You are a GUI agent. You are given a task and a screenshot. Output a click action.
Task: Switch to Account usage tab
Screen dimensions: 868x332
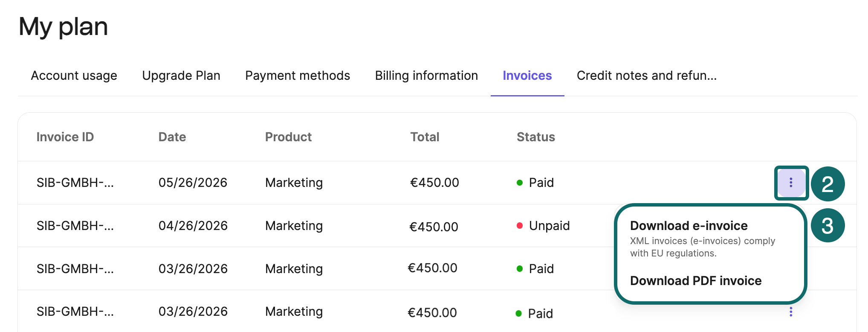tap(74, 76)
